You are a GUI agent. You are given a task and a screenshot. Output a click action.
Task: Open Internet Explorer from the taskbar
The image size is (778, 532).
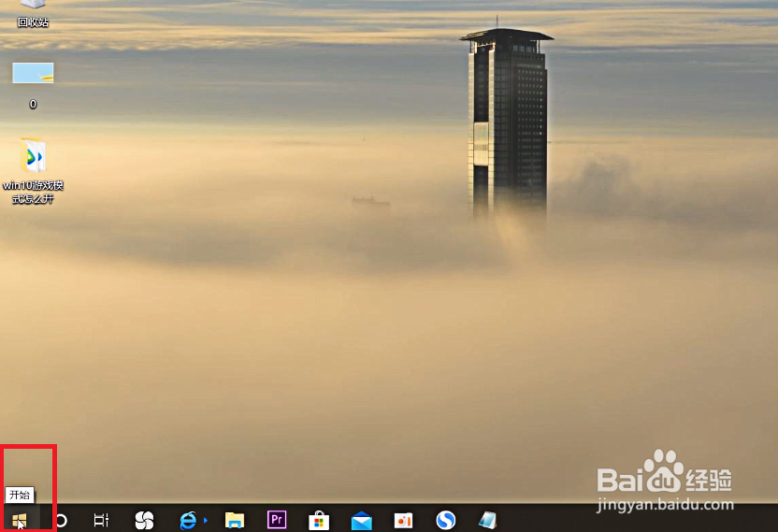188,520
